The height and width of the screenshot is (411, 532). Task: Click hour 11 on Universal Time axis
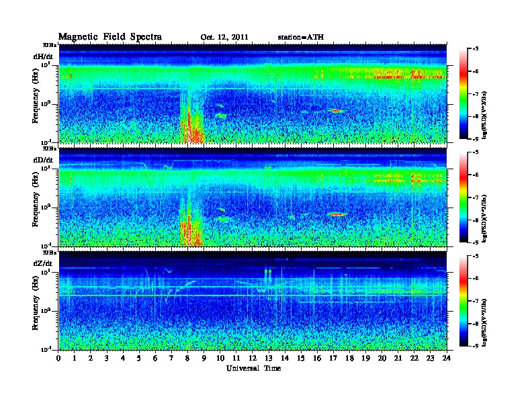[x=236, y=359]
